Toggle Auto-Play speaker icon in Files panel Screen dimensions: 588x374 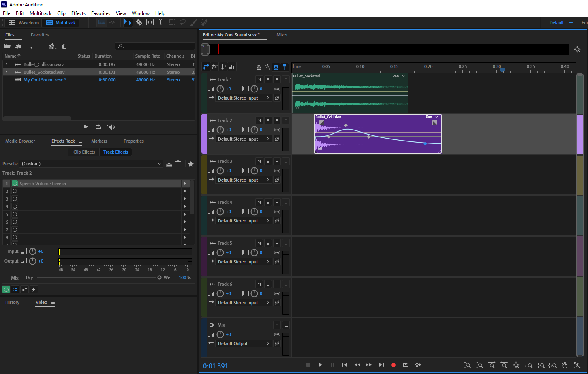(x=111, y=127)
